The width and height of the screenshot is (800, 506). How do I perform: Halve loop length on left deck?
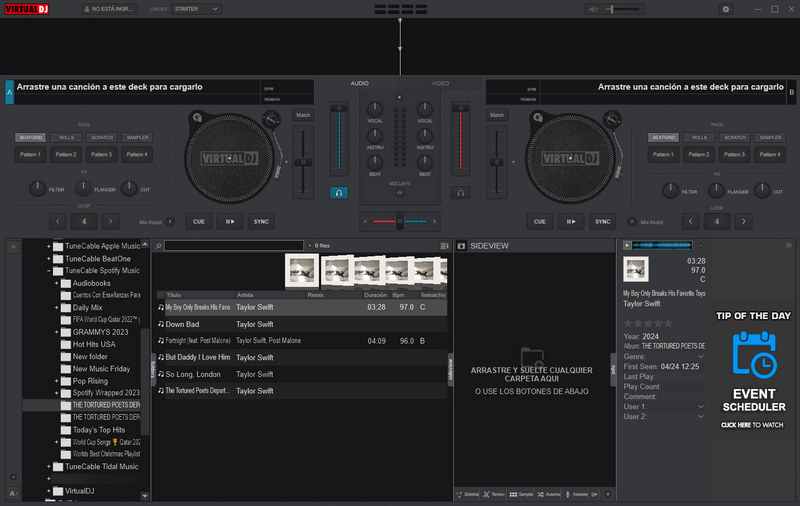[x=58, y=221]
